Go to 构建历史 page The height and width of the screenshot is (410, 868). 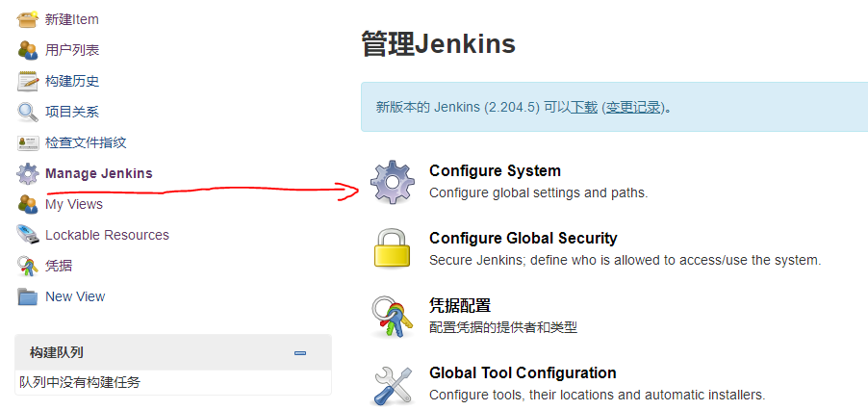coord(72,82)
